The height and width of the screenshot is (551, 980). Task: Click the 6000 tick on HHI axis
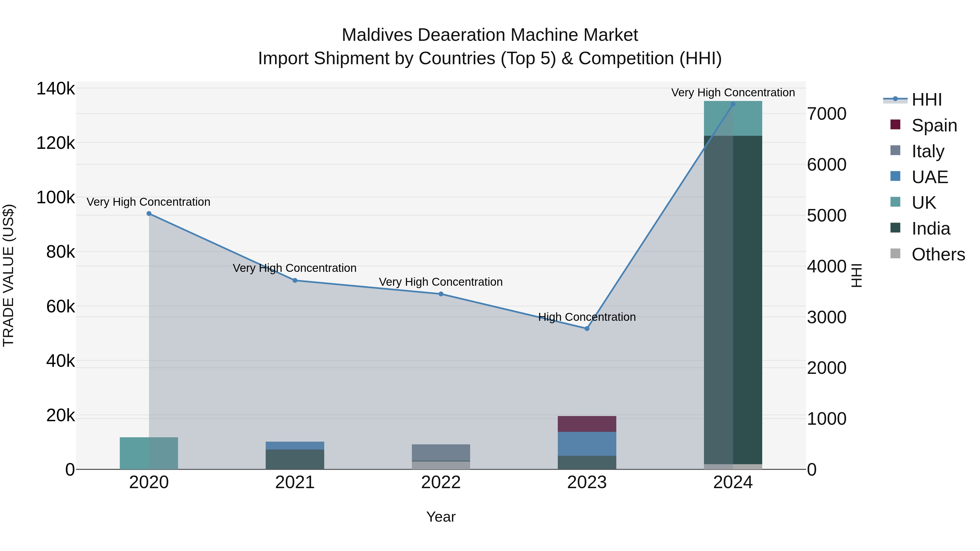[x=827, y=165]
